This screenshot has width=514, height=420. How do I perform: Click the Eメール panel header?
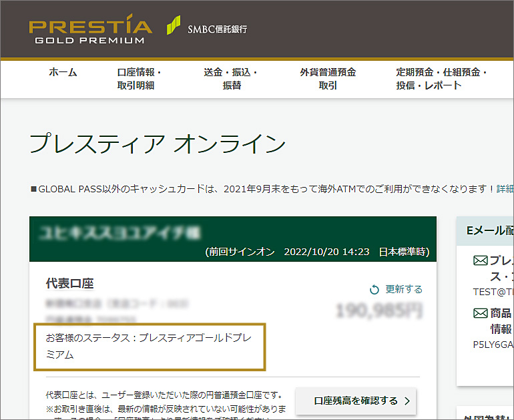485,231
